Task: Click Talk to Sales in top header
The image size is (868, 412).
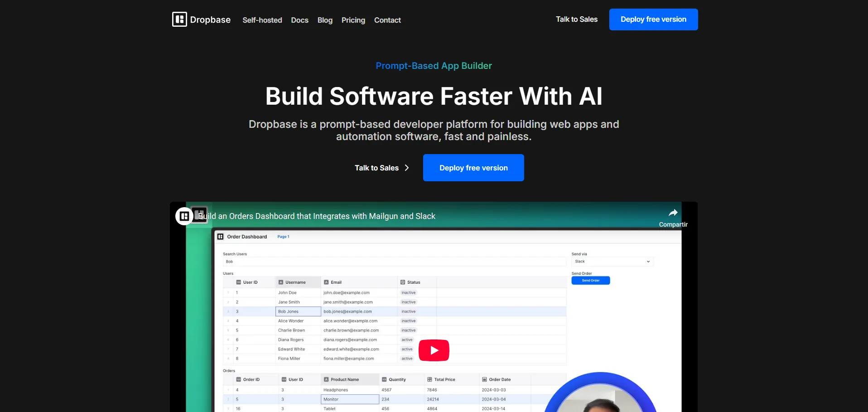Action: click(x=576, y=19)
